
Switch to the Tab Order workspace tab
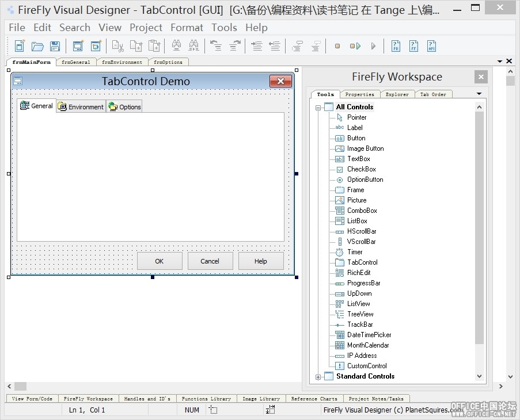point(433,94)
